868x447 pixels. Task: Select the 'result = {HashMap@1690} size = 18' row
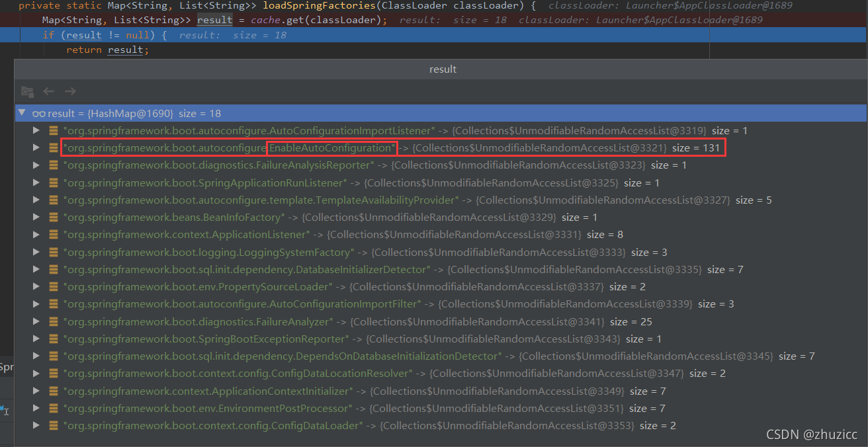(441, 113)
